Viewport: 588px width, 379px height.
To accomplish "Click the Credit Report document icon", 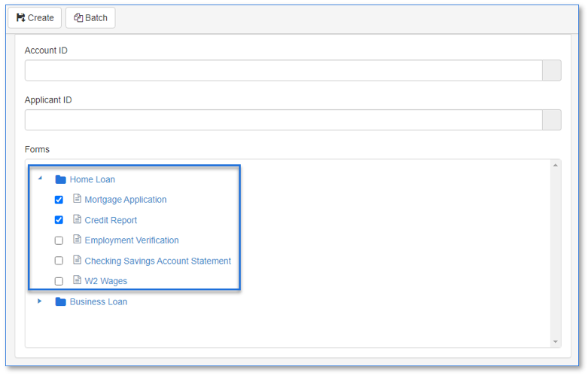I will [77, 219].
